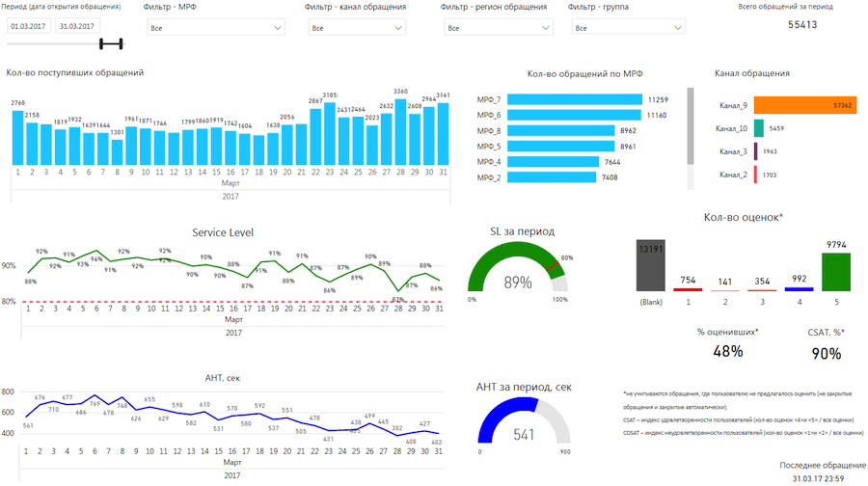Click the end date field 31.03.2017
This screenshot has width=868, height=486.
77,26
